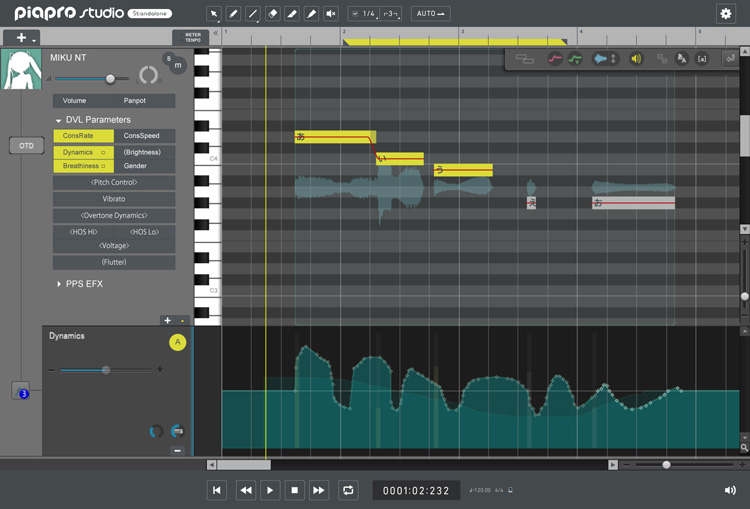Screen dimensions: 750x509
Task: Toggle the ConsSpeed parameter
Action: [x=145, y=136]
